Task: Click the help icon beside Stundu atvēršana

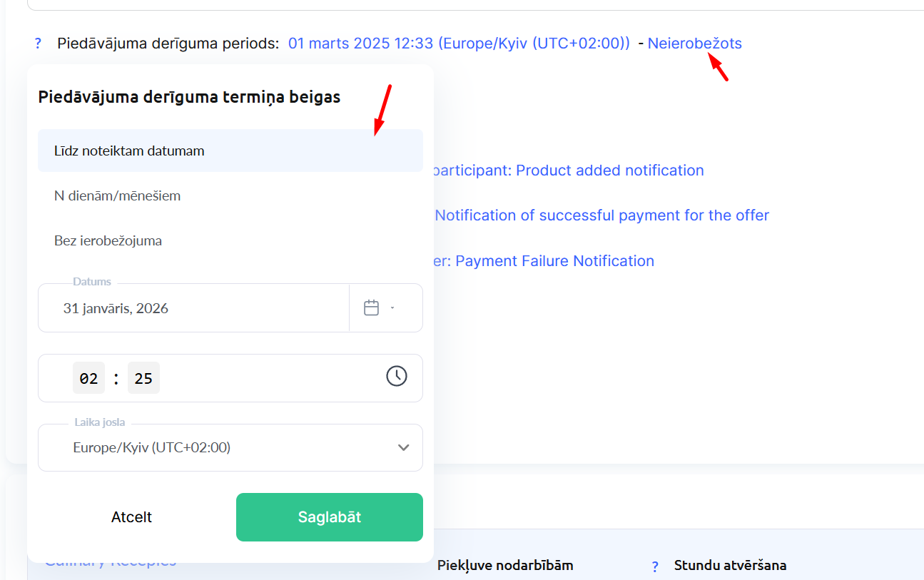Action: tap(655, 566)
